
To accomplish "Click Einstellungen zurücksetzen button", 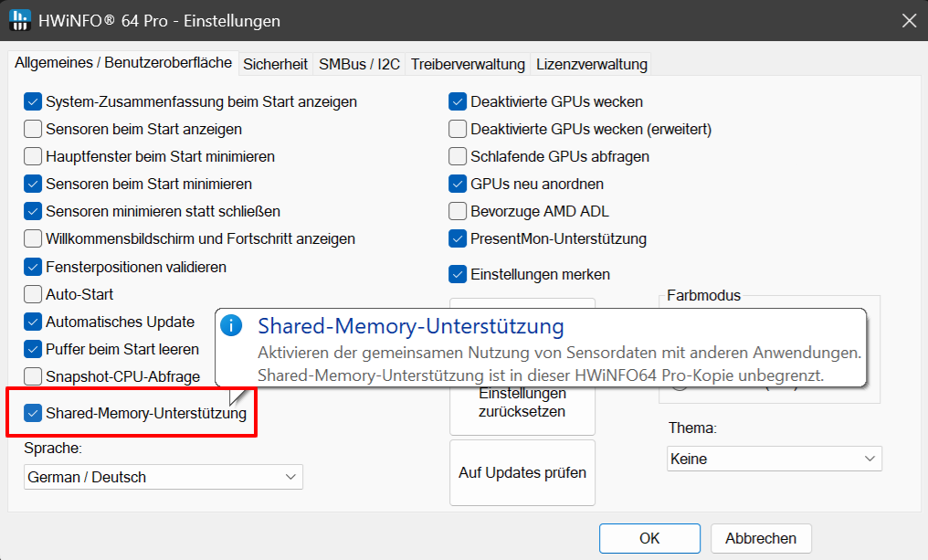I will 522,403.
